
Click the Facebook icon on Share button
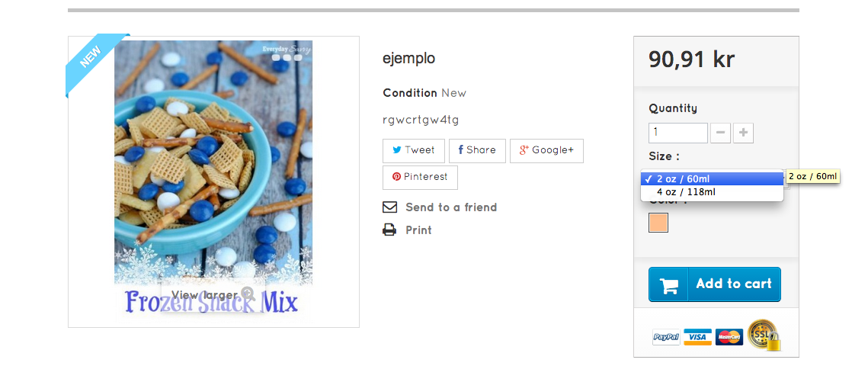click(460, 150)
